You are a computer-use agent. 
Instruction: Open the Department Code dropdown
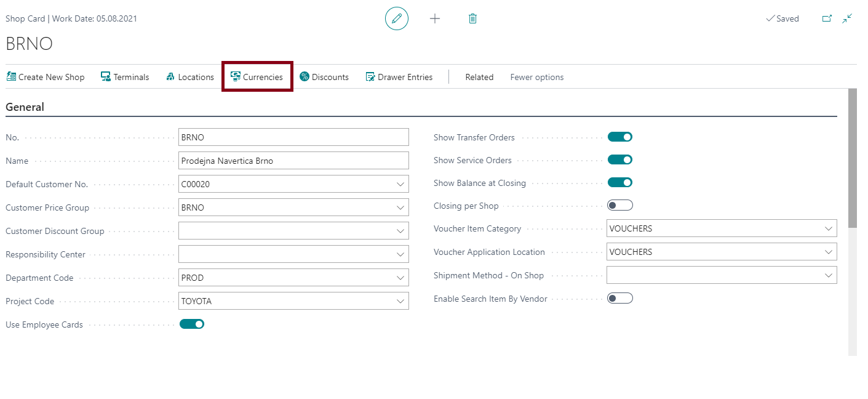[x=400, y=278]
